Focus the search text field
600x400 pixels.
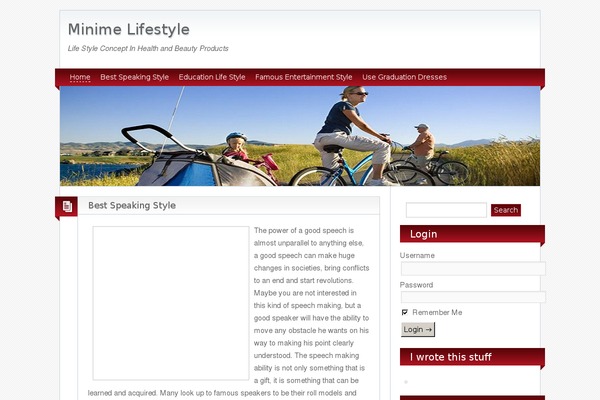446,210
